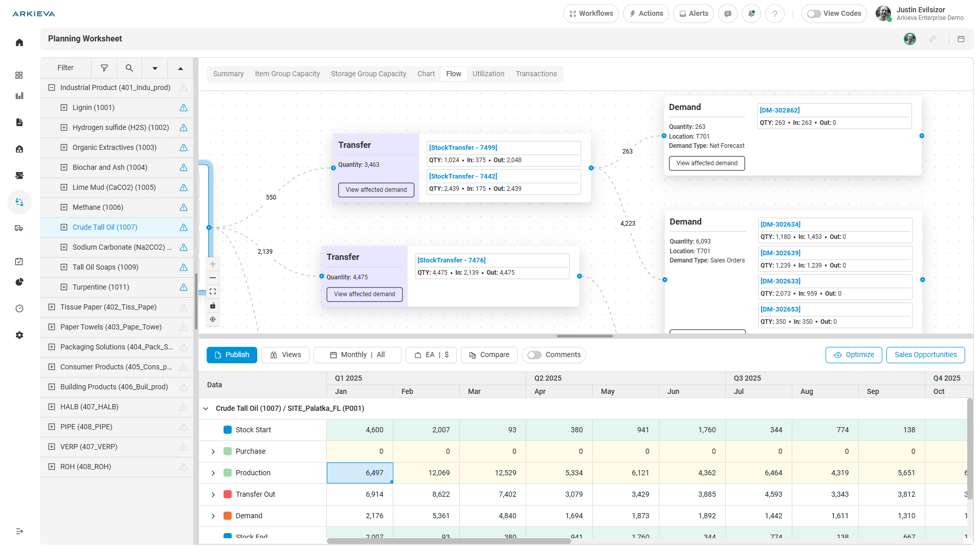Lock the flow canvas with lock icon
Screen dimensions: 980x552
(x=213, y=306)
